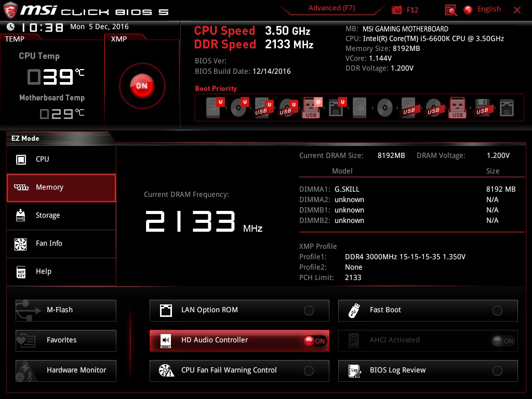Click the LAN port icon of LAN Option ROM
Screen dimensions: 532x399
pyautogui.click(x=166, y=311)
